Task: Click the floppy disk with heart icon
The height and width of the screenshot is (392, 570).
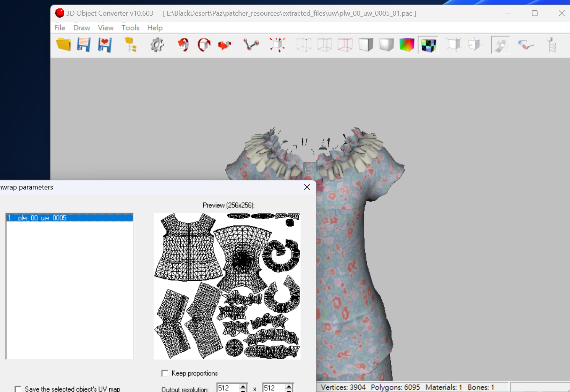Action: (104, 45)
